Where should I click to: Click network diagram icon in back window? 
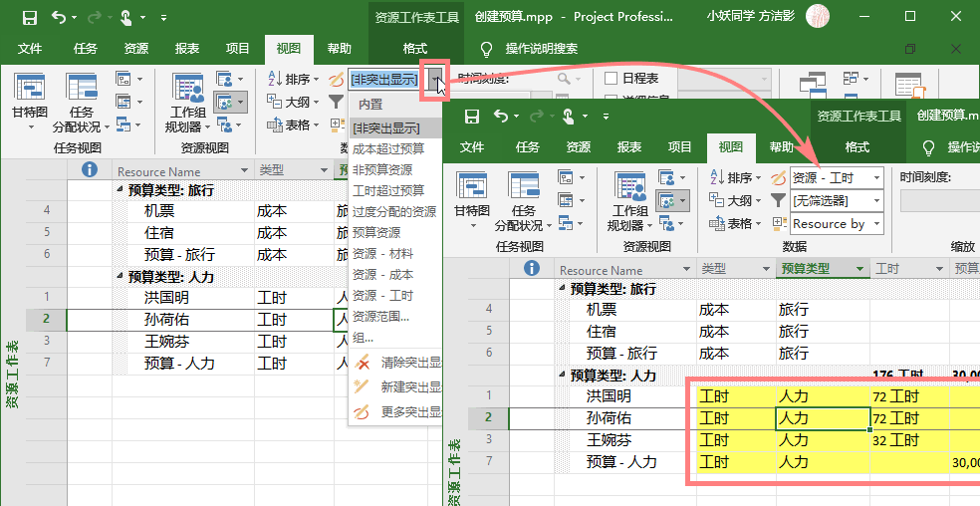click(123, 78)
